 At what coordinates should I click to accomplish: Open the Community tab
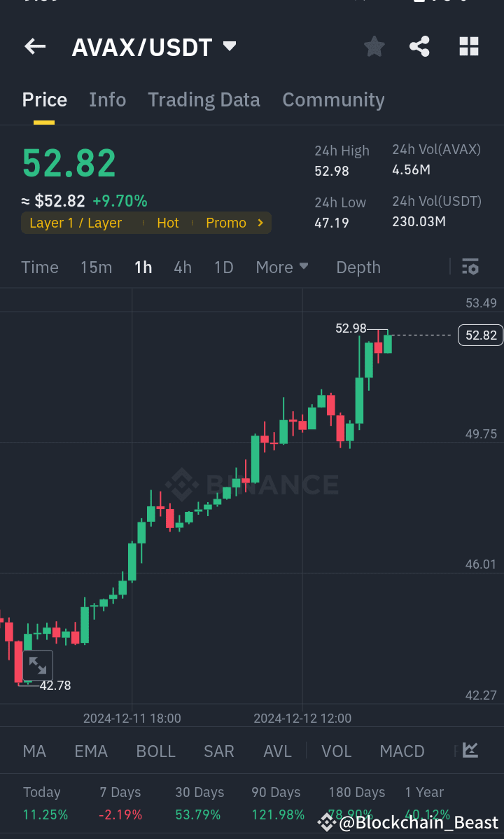[x=333, y=99]
